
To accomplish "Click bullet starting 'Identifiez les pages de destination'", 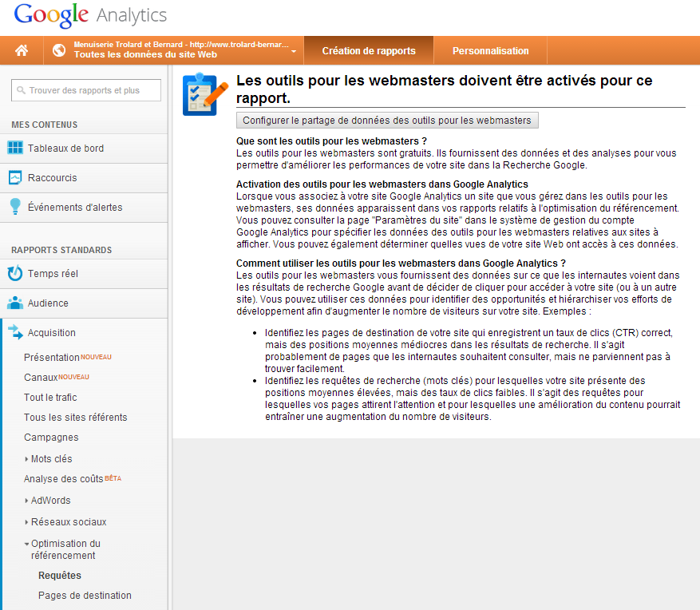I will coord(469,351).
